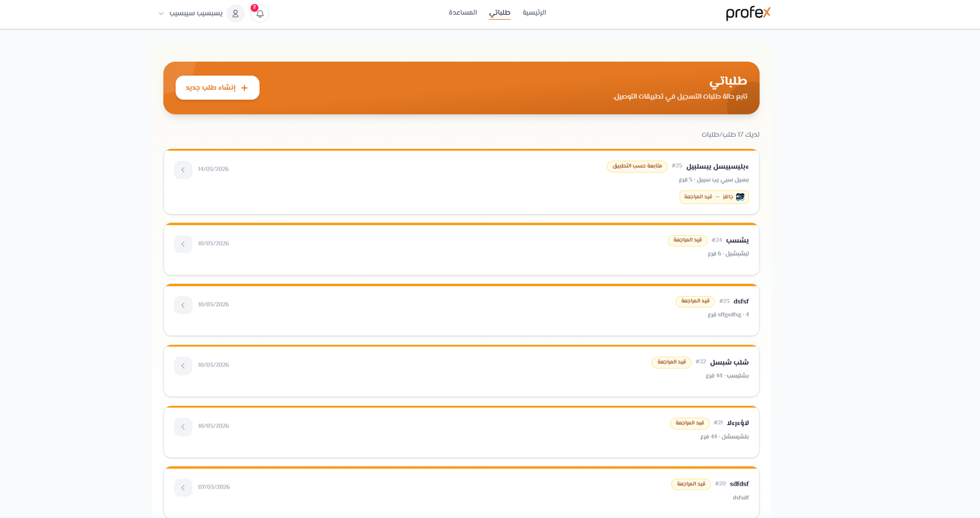Image resolution: width=980 pixels, height=518 pixels.
Task: Click the طلباتي banner heading
Action: tap(728, 81)
